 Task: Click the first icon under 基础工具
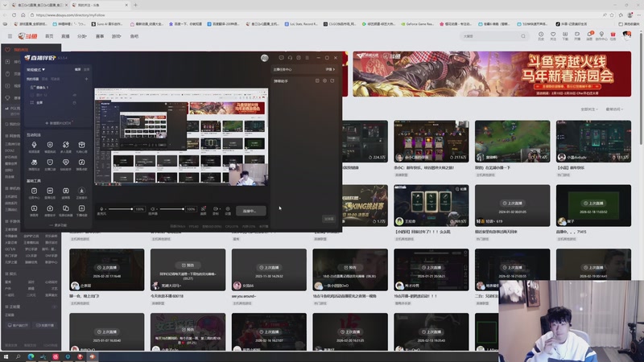(x=34, y=191)
